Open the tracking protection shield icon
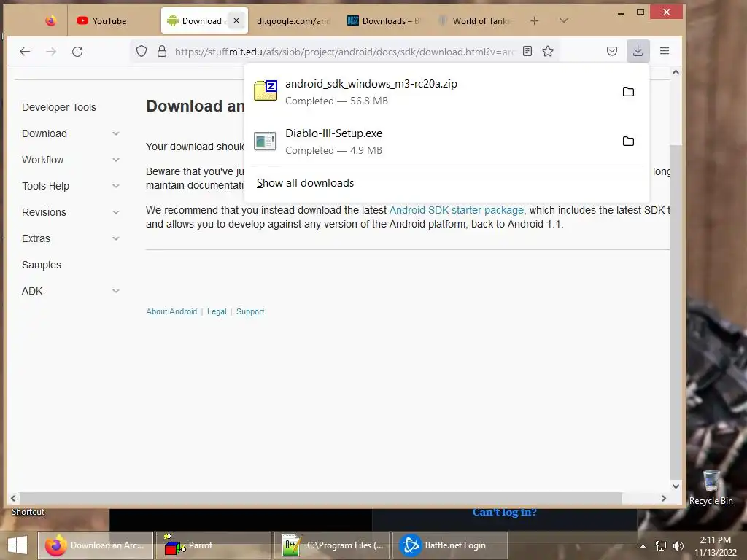This screenshot has width=747, height=560. (142, 52)
